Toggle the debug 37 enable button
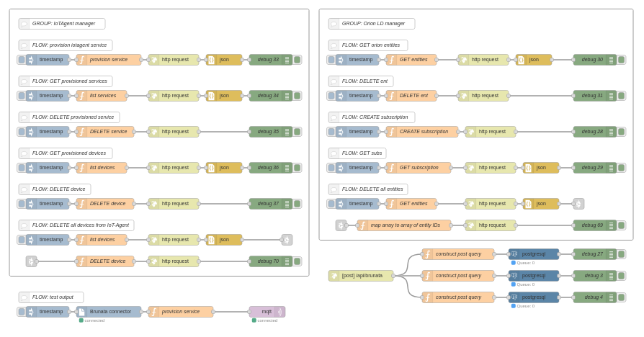 (x=298, y=204)
